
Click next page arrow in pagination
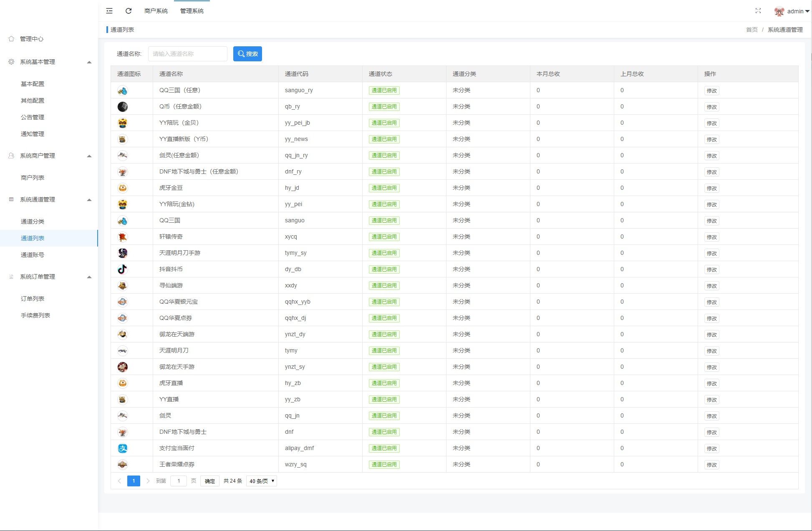coord(148,481)
